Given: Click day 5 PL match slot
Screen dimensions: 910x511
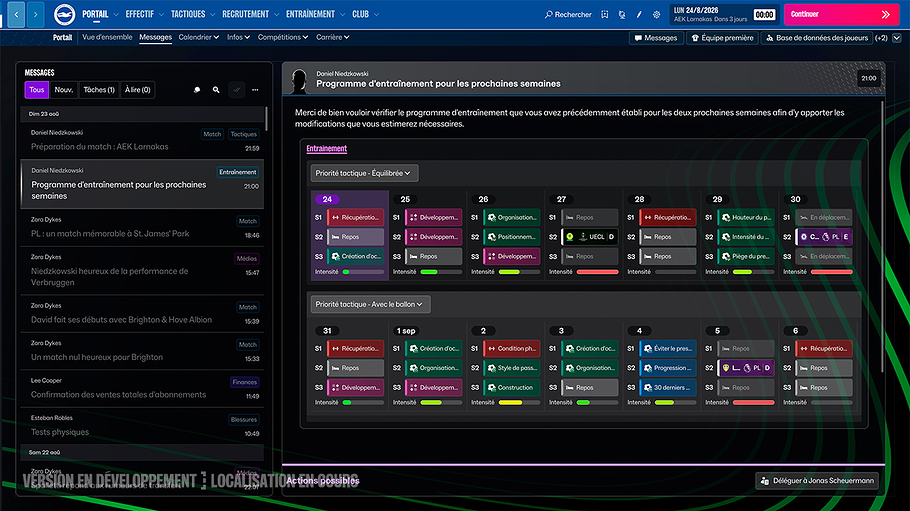Looking at the screenshot, I should coord(746,368).
